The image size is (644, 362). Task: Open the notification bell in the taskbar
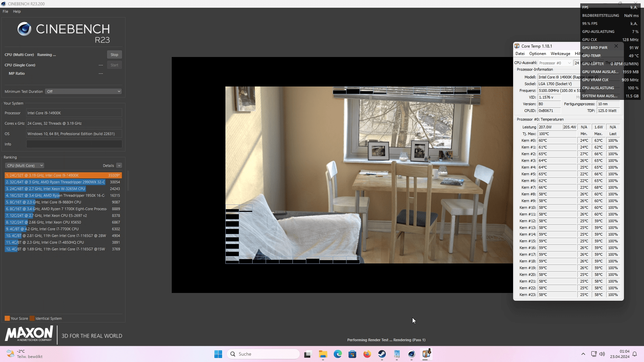[635, 354]
